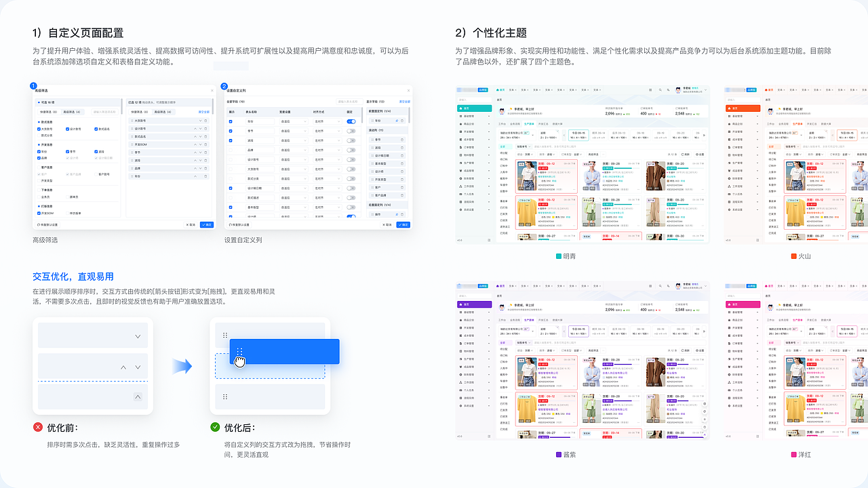Open user account dropdown in 明青 theme header
The height and width of the screenshot is (488, 868).
tap(690, 90)
